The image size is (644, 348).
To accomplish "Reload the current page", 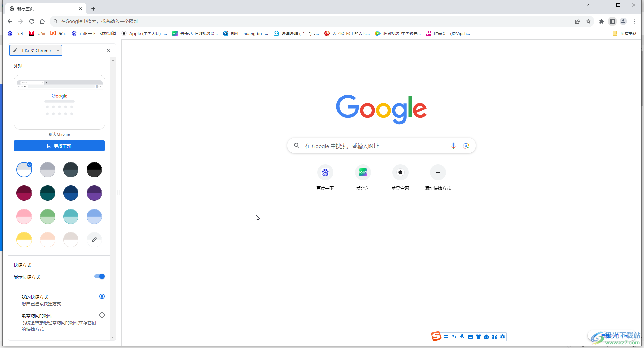I will click(32, 21).
